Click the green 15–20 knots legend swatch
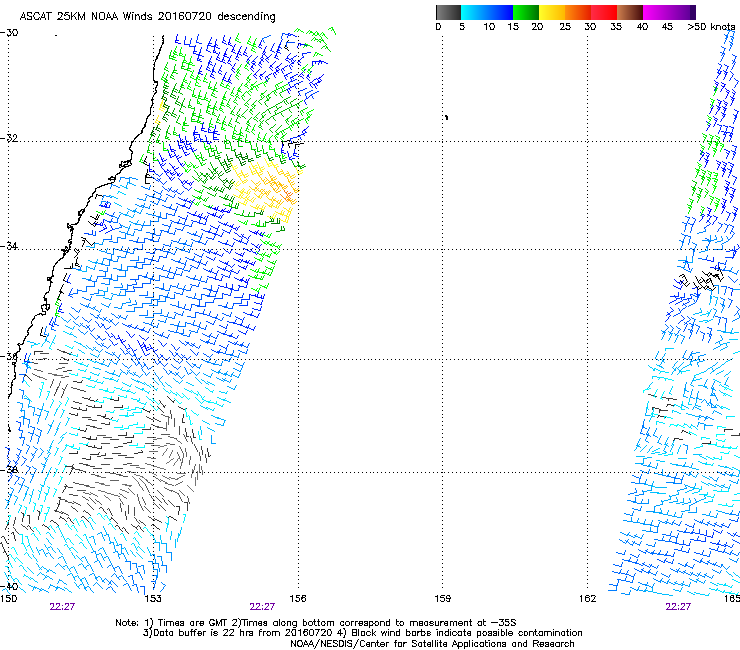Viewport: 740px width, 650px height. coord(526,12)
